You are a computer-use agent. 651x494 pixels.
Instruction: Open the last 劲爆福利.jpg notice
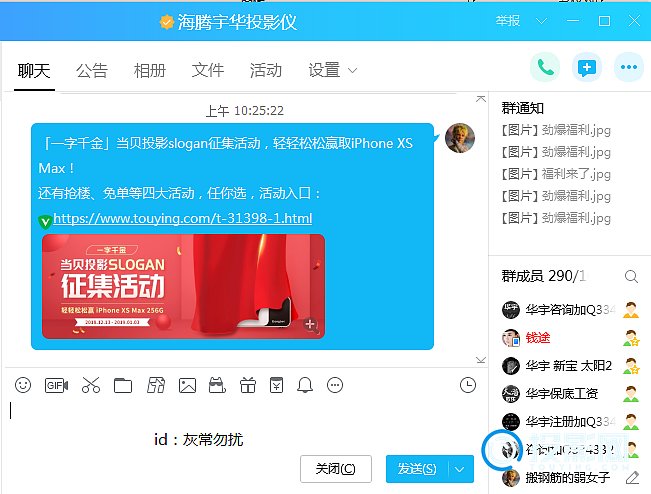pos(556,218)
